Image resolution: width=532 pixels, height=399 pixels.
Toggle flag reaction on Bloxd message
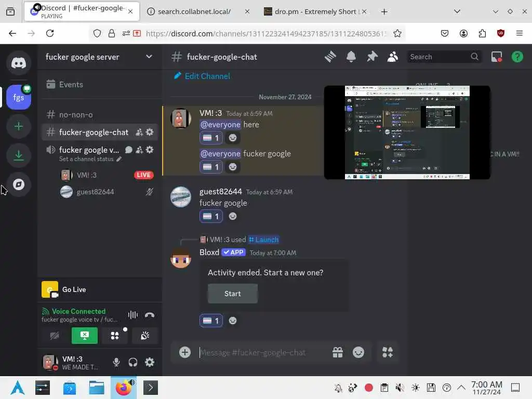(211, 321)
